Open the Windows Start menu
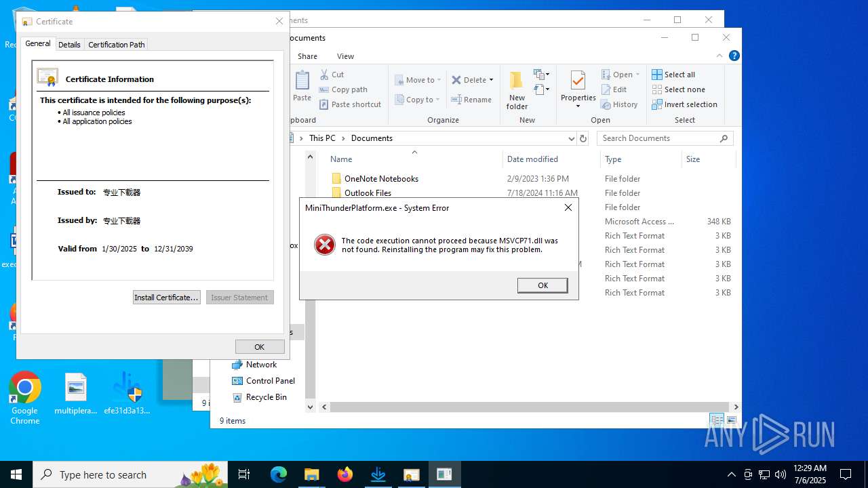This screenshot has height=488, width=868. coord(16,474)
